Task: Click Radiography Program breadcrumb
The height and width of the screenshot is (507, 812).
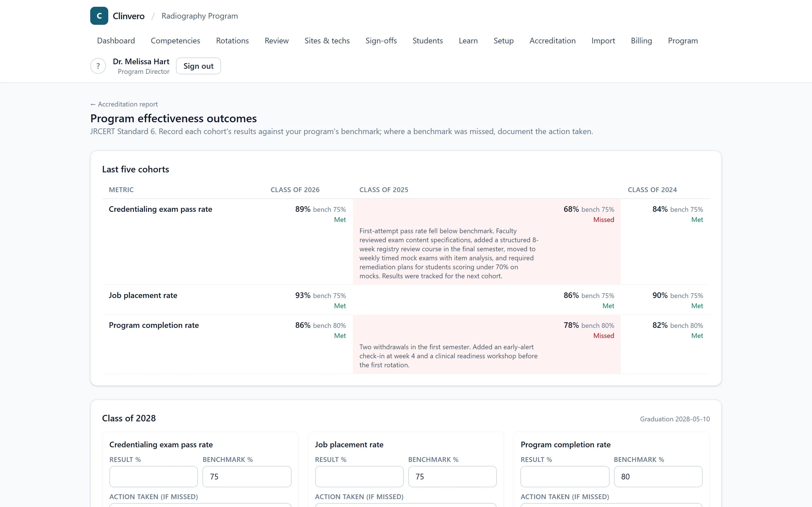Action: pyautogui.click(x=200, y=16)
